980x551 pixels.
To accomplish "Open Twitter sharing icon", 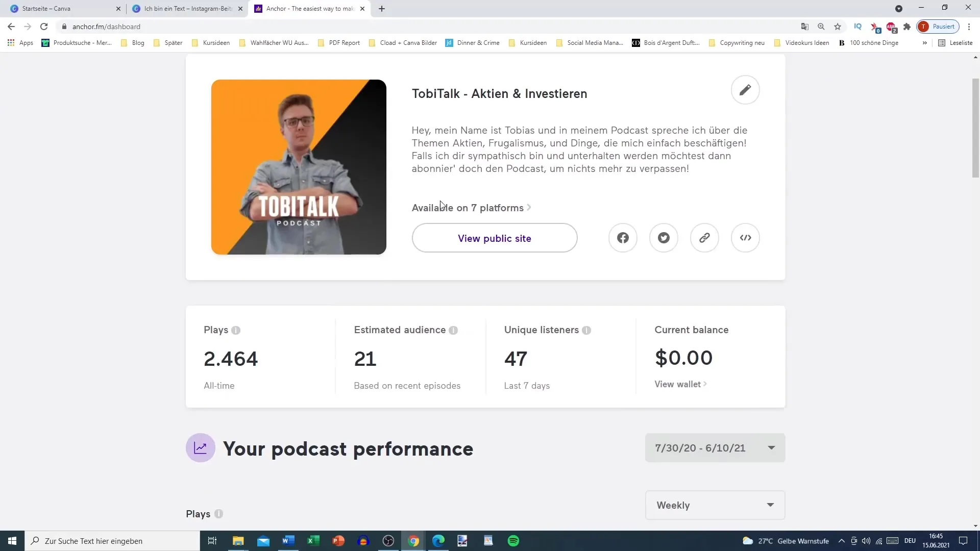I will [664, 238].
